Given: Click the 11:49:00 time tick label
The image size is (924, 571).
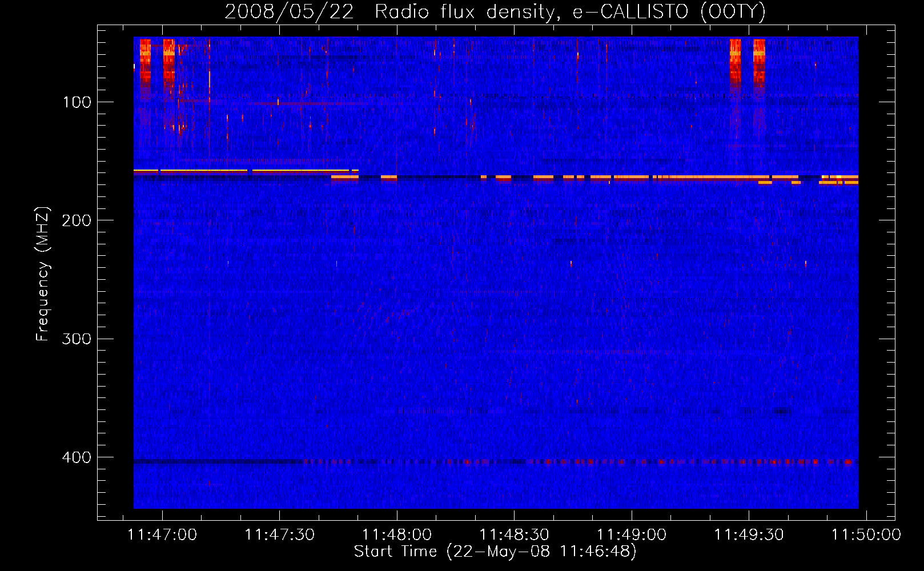Looking at the screenshot, I should (x=632, y=534).
